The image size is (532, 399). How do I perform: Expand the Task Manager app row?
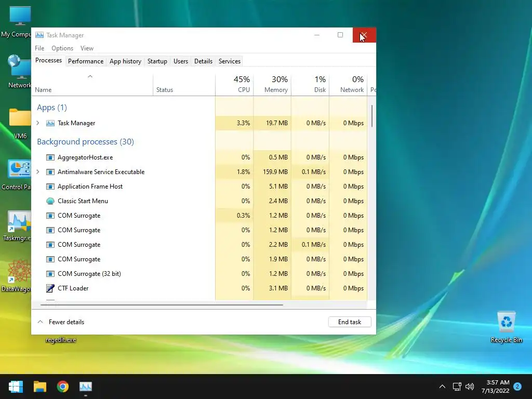tap(38, 123)
